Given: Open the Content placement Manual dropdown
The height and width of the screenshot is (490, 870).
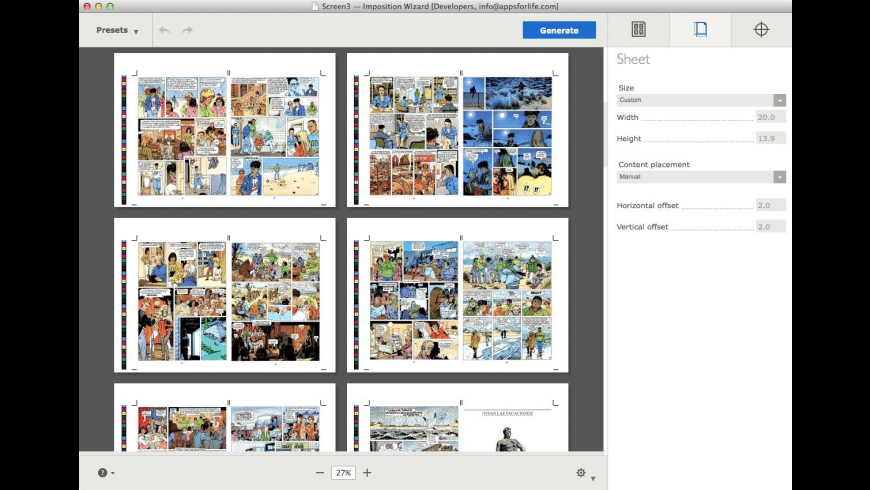Looking at the screenshot, I should 701,177.
